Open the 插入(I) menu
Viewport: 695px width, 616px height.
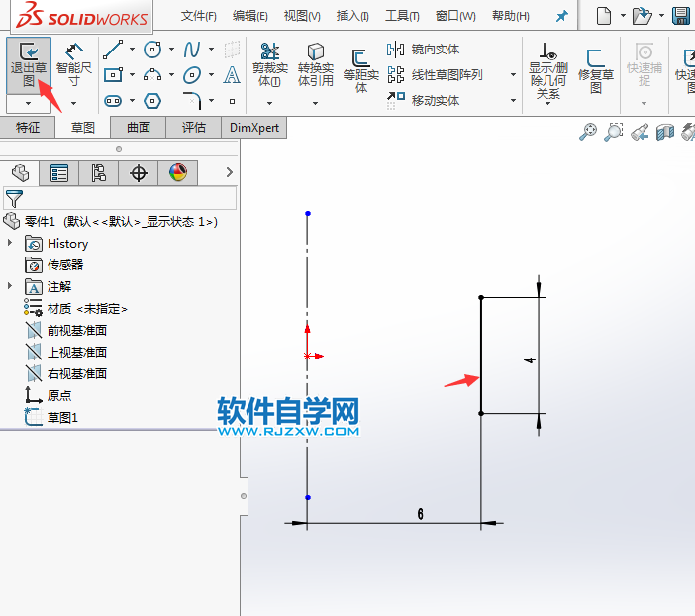(352, 16)
